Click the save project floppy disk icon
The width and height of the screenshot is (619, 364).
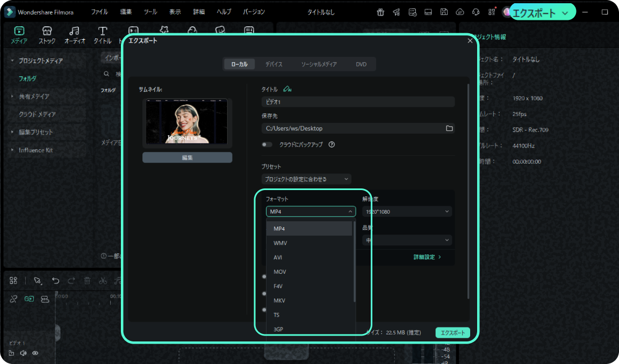point(444,12)
